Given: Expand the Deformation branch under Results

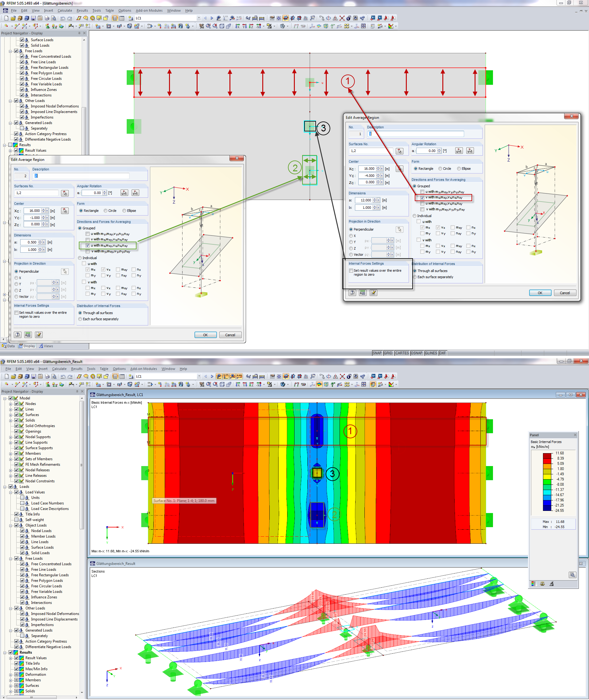Looking at the screenshot, I should click(10, 674).
